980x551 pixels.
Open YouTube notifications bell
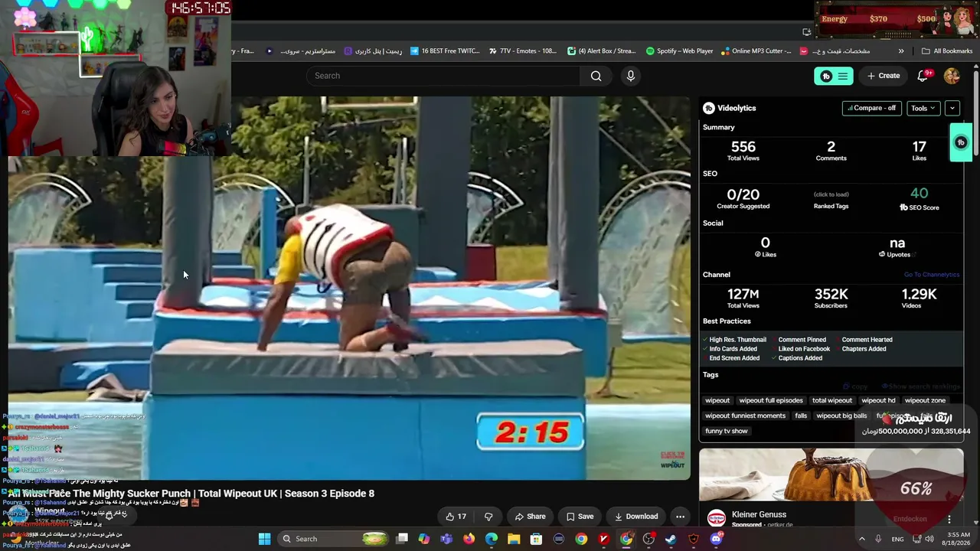pyautogui.click(x=923, y=76)
